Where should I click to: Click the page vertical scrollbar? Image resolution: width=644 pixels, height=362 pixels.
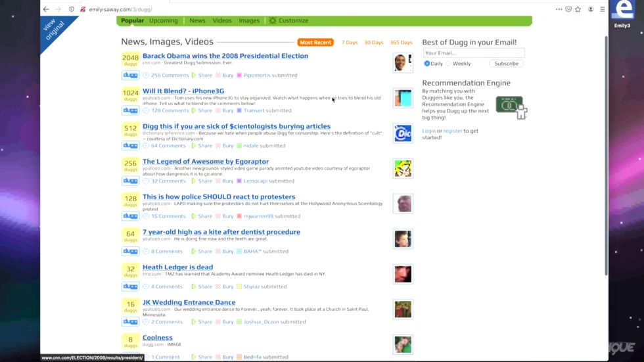(x=606, y=156)
